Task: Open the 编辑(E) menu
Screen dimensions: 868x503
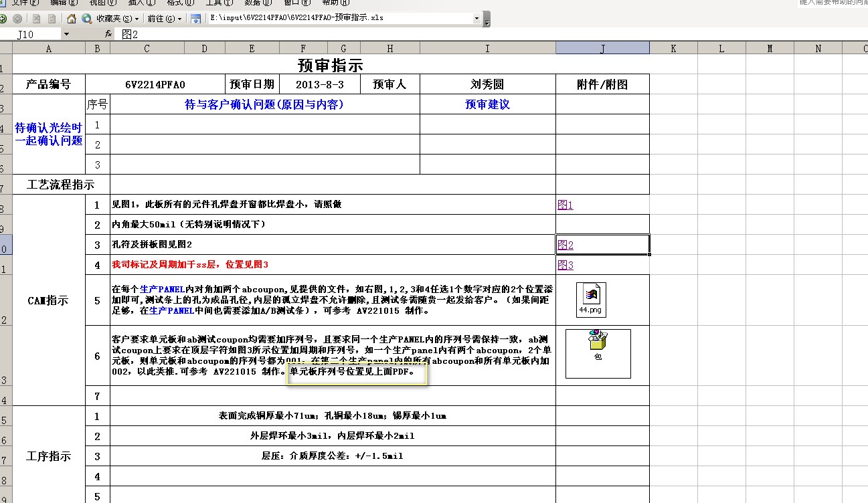Action: (x=64, y=3)
